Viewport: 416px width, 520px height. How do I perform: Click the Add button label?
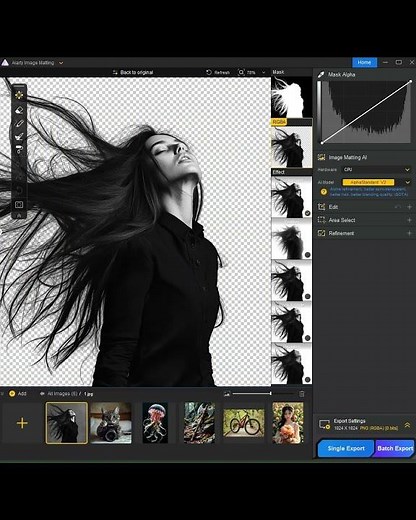(22, 394)
